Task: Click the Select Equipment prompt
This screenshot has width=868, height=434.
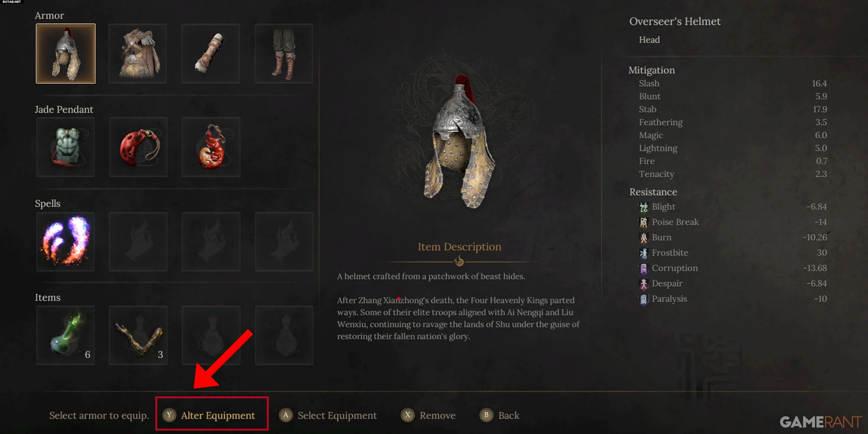Action: [x=328, y=416]
